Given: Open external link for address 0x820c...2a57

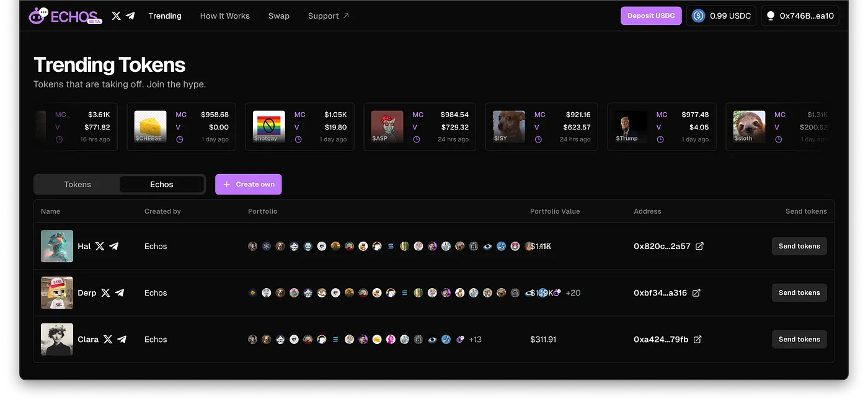Looking at the screenshot, I should click(699, 246).
